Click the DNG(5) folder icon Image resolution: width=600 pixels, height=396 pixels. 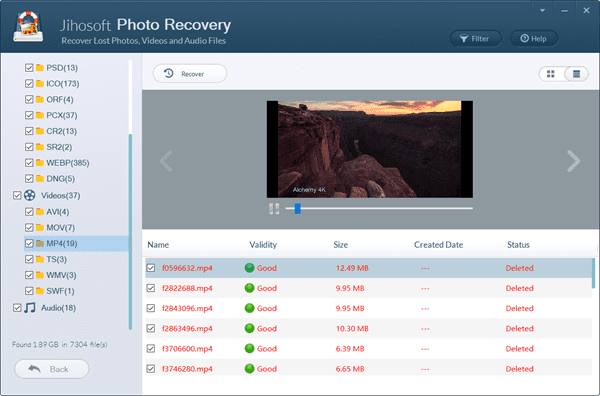[x=40, y=179]
